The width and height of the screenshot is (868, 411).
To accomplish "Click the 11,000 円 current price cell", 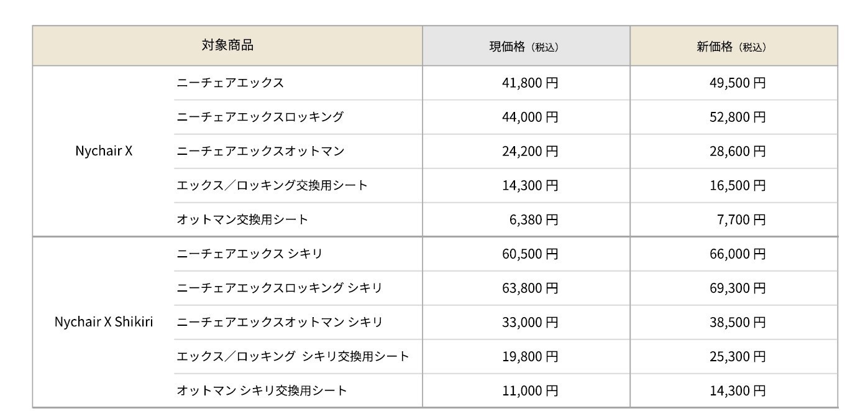I will 526,390.
